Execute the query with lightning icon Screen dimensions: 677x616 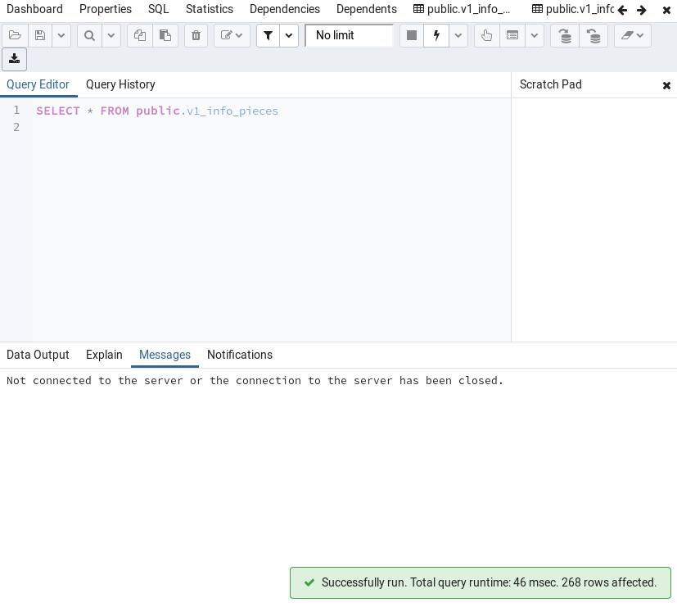click(436, 35)
